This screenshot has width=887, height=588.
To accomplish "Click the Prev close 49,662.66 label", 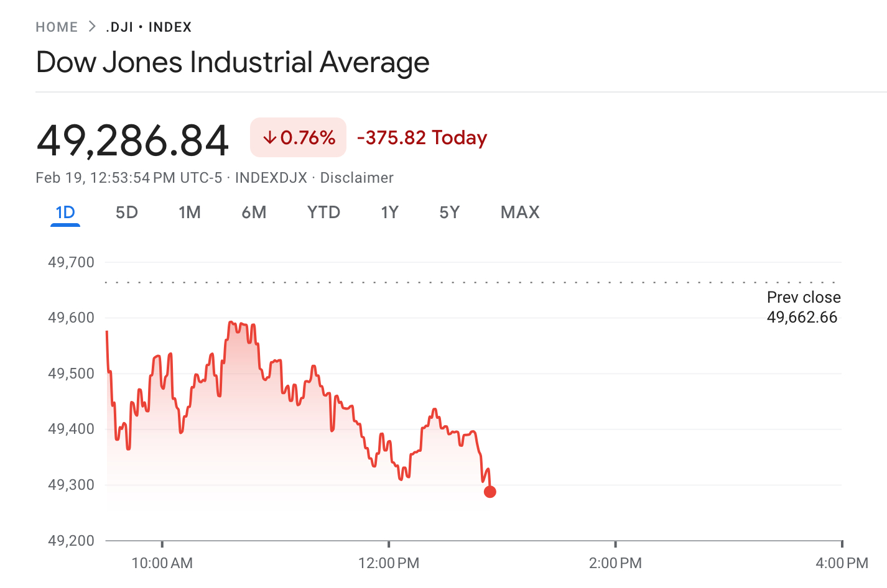I will click(802, 307).
